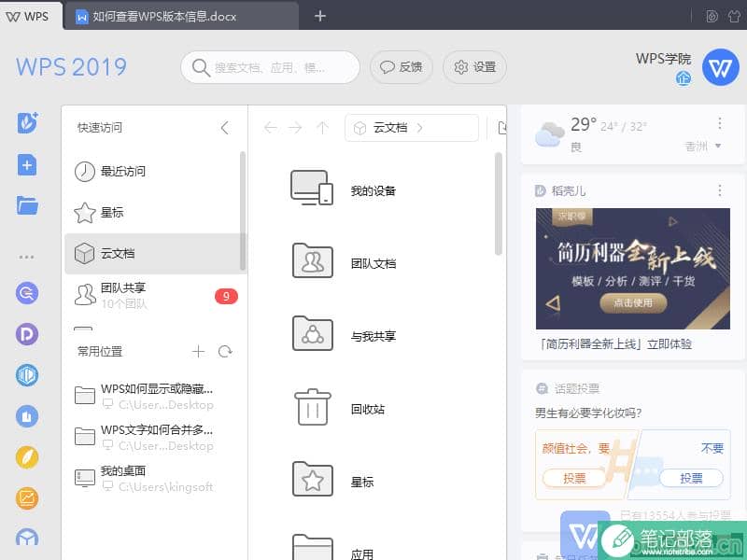Open the 简历利器 banner thumbnail
Viewport: 747px width, 560px height.
[x=633, y=269]
